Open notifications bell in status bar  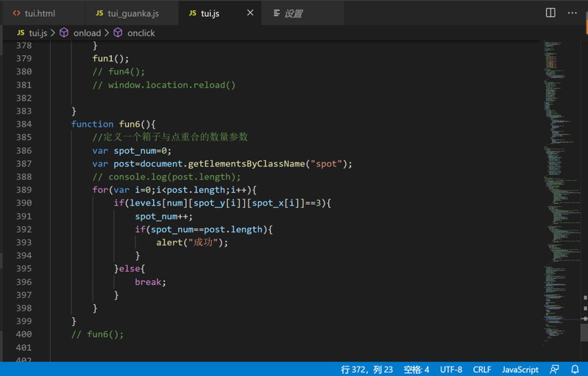[x=575, y=369]
